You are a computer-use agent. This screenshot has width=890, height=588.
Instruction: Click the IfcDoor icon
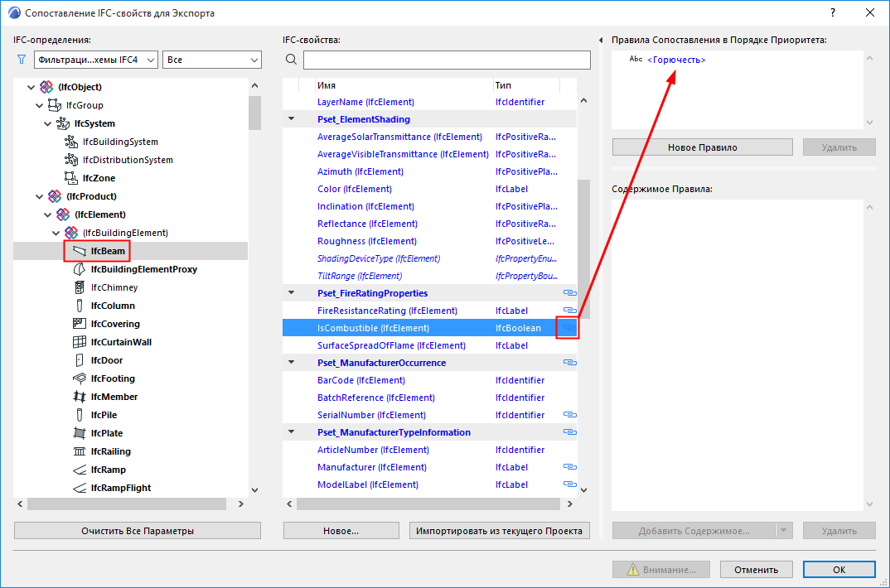(x=80, y=360)
